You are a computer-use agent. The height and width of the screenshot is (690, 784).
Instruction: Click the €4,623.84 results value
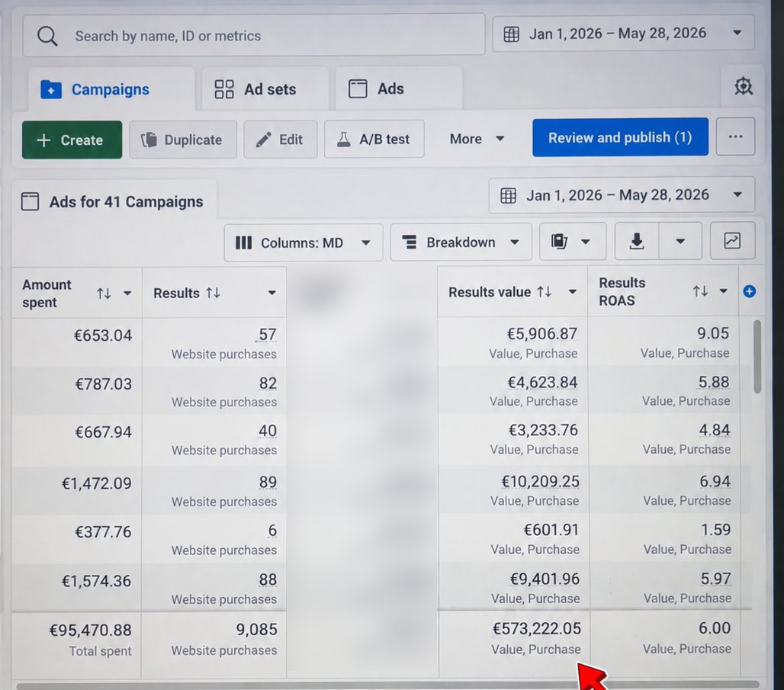pyautogui.click(x=542, y=383)
